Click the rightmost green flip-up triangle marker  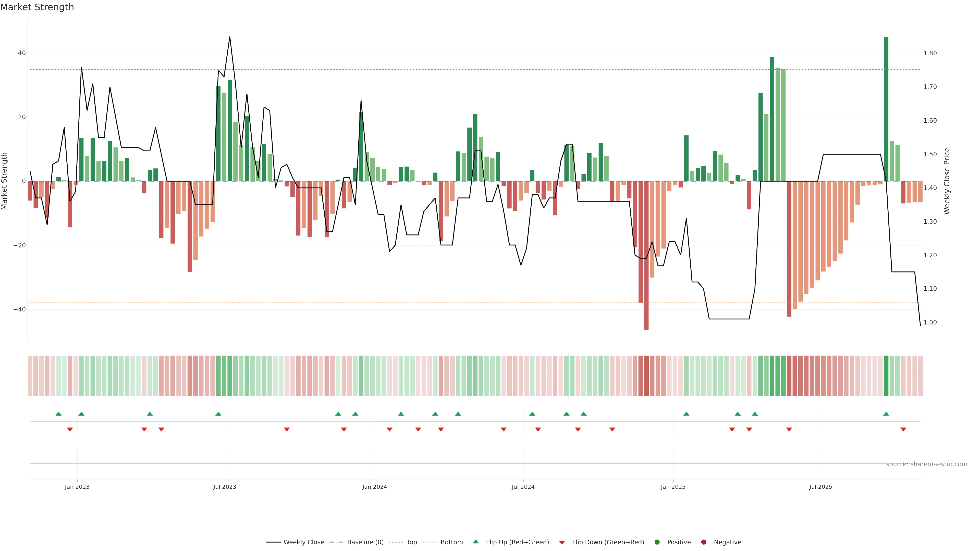coord(886,414)
